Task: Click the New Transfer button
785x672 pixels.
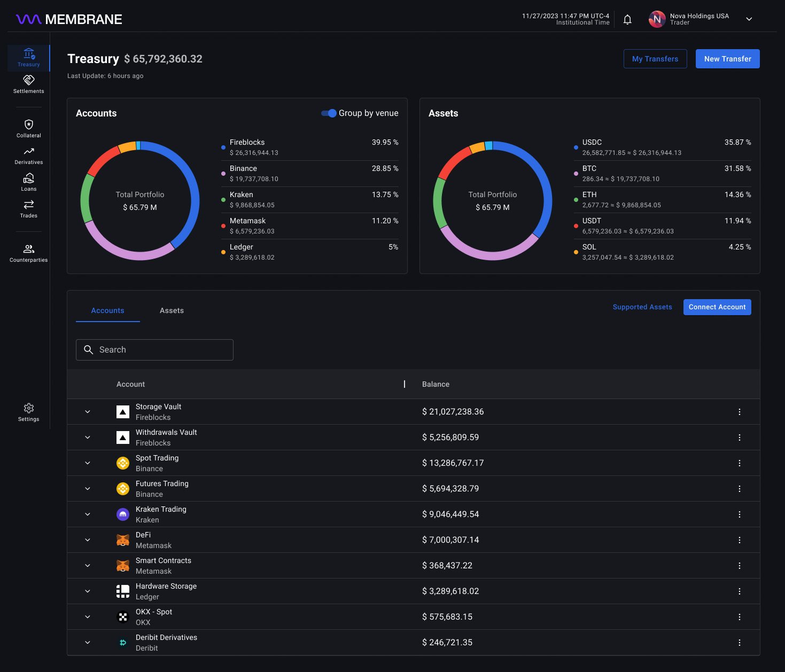Action: point(727,59)
